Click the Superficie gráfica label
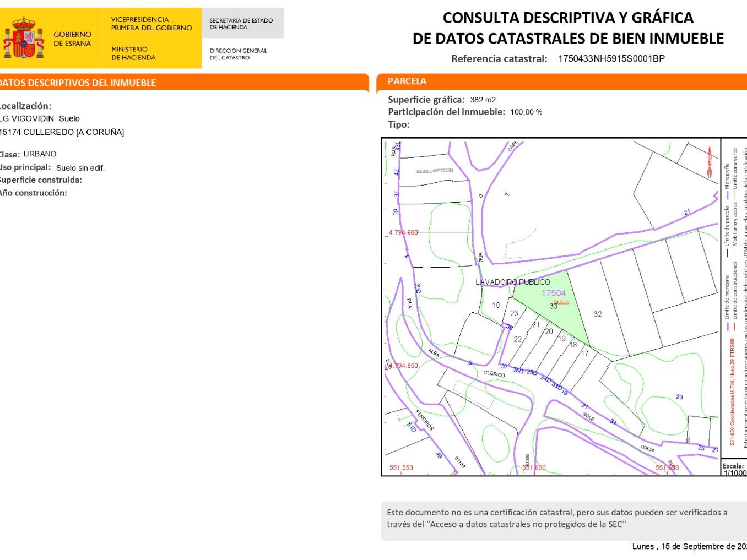Screen dimensions: 747x560 coord(426,100)
